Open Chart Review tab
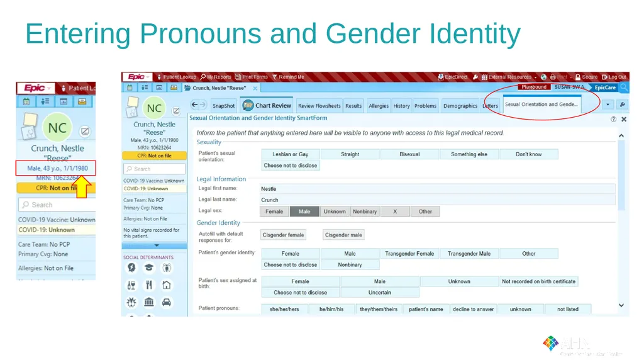Screen dimensions: 644x362 267,106
